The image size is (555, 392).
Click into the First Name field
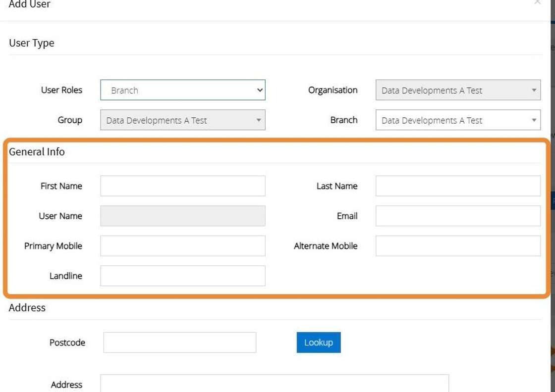[x=182, y=186]
